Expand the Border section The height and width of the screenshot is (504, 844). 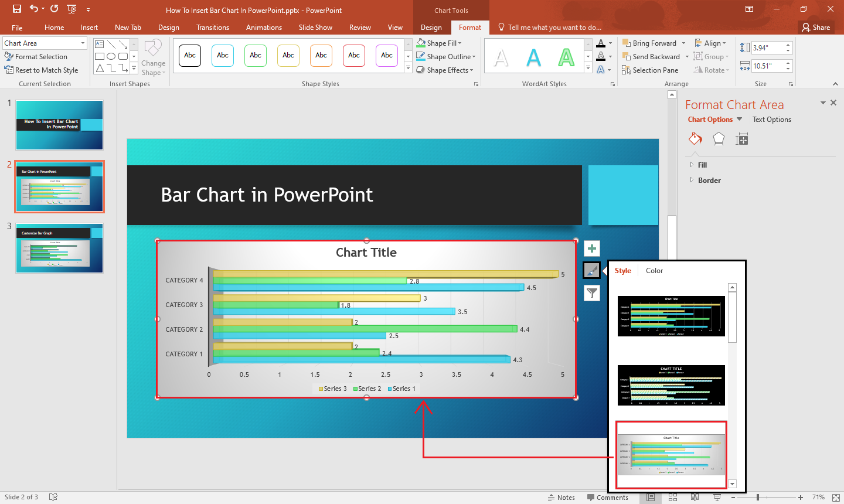pos(709,181)
